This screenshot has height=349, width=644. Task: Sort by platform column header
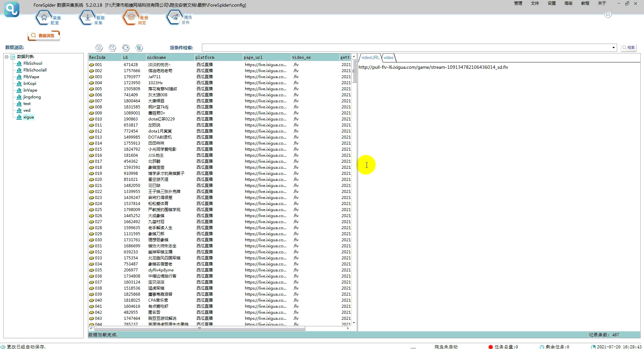coord(219,57)
